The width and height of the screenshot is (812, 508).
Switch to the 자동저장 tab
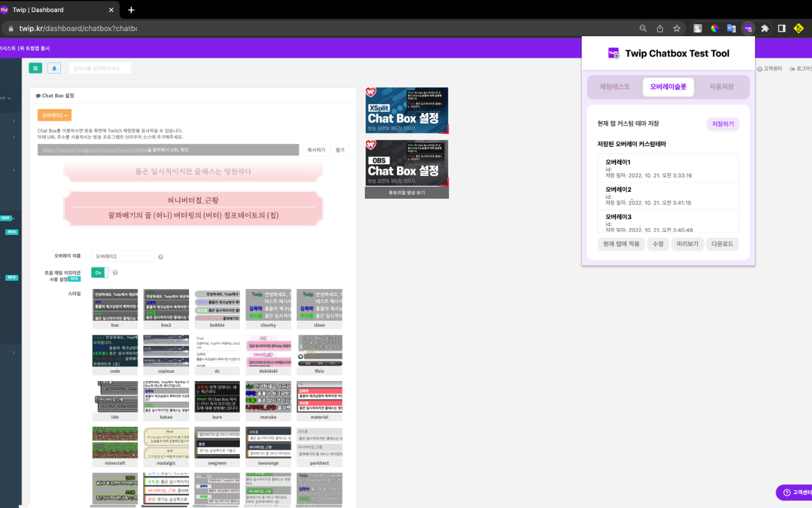click(721, 87)
